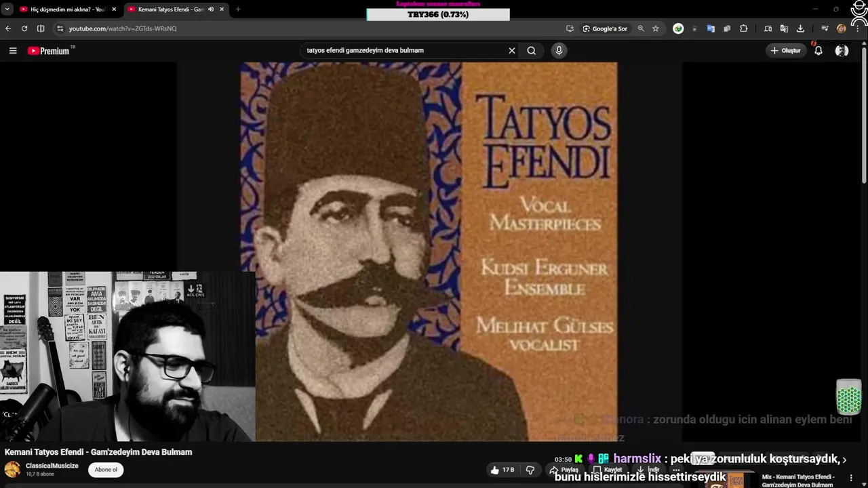This screenshot has width=868, height=488.
Task: Reload the YouTube page
Action: coord(24,28)
